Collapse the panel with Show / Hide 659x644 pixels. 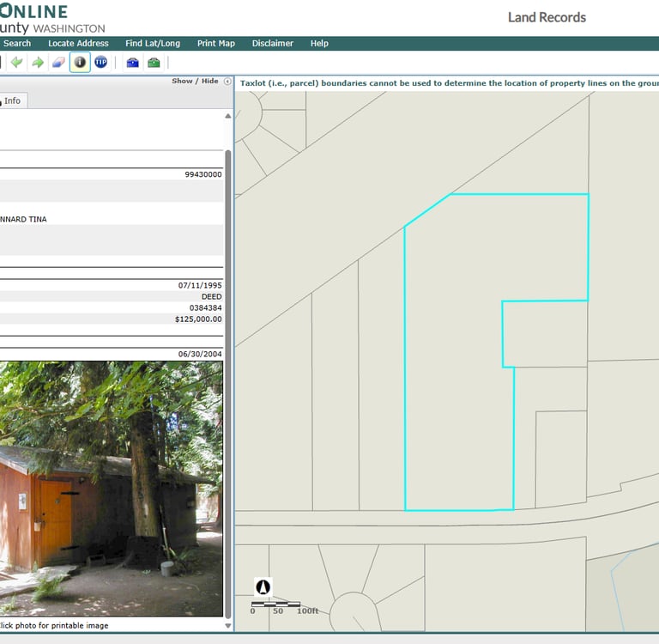(195, 82)
